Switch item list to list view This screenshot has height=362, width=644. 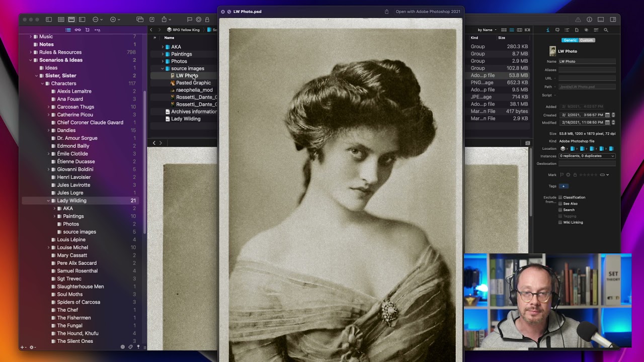click(x=512, y=30)
